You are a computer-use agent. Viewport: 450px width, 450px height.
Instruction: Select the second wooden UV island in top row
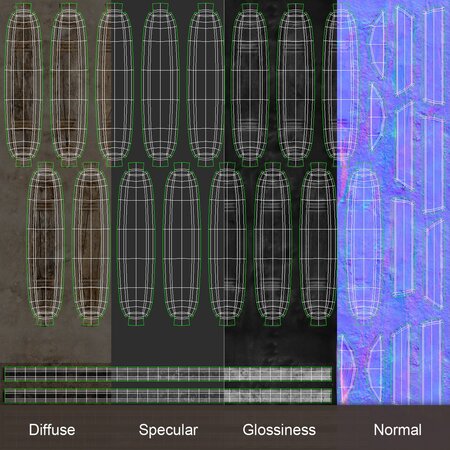pyautogui.click(x=69, y=85)
